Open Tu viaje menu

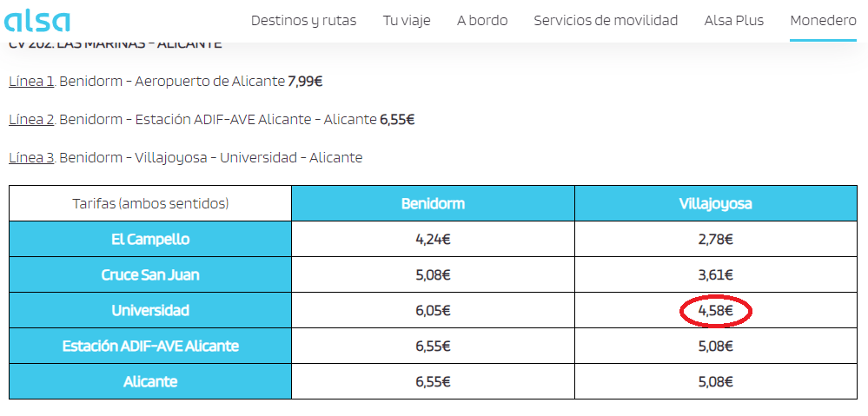tap(407, 20)
